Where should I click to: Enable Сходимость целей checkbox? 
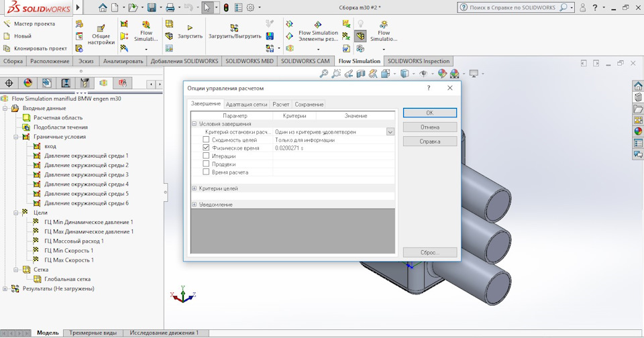point(206,139)
